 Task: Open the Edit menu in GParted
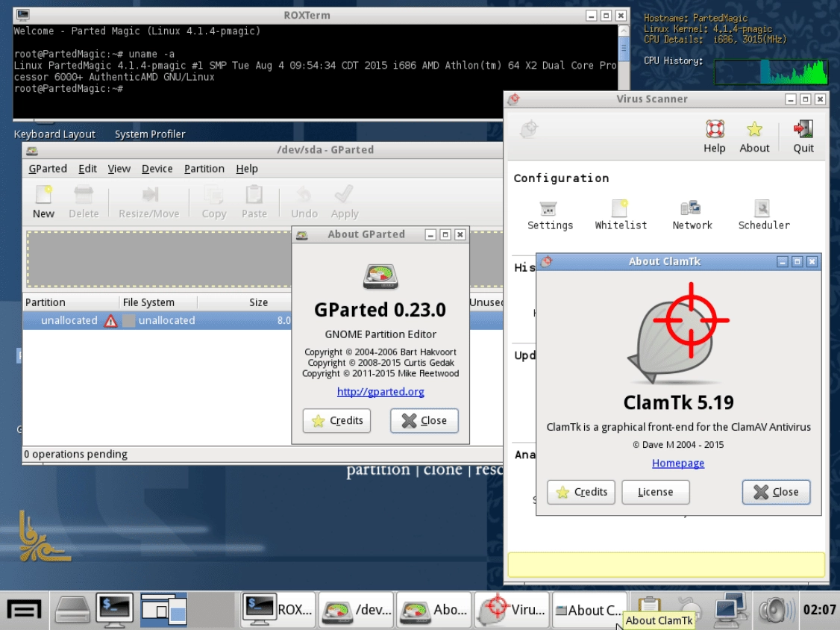coord(87,169)
